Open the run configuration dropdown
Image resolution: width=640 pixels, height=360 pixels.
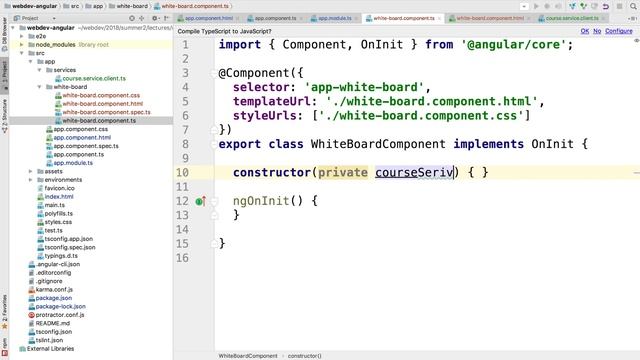click(x=524, y=6)
